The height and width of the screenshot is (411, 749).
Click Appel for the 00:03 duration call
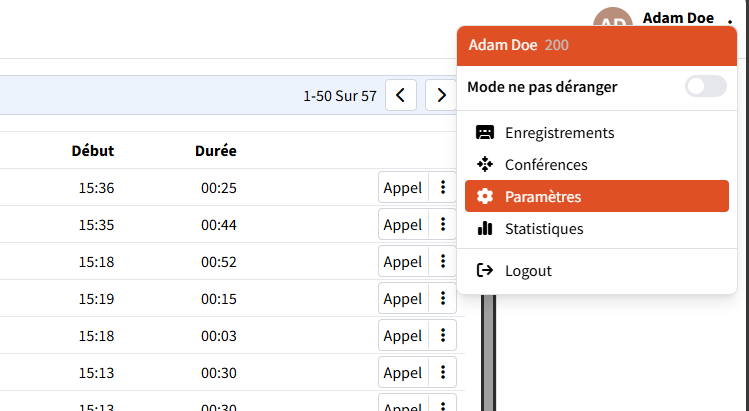(x=403, y=336)
